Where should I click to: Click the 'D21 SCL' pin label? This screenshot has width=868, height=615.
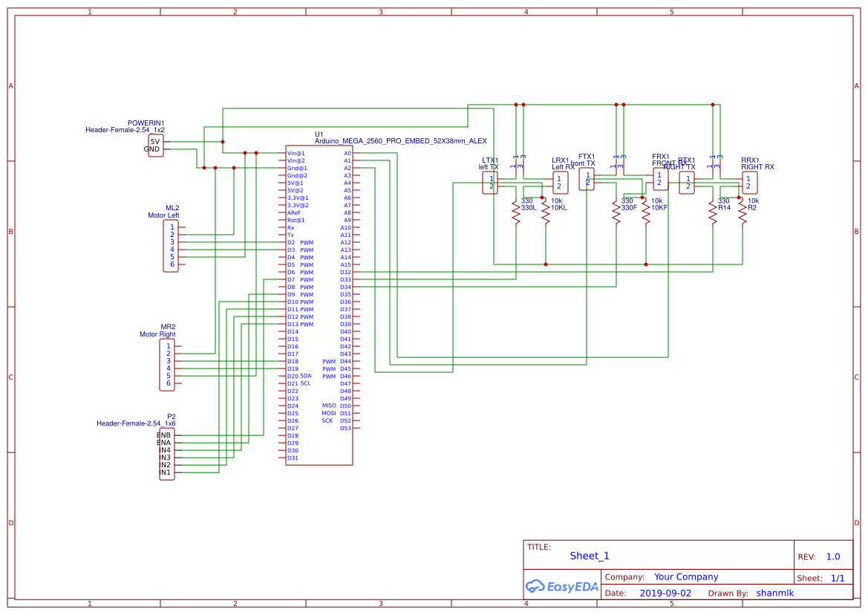(x=299, y=383)
